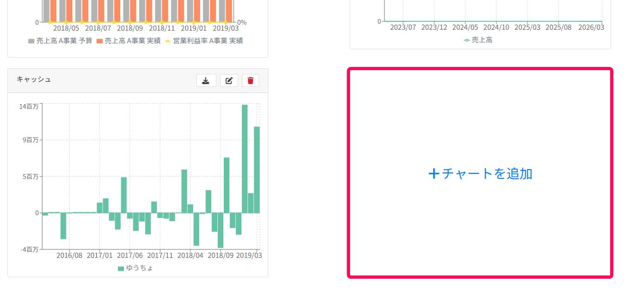Delete the キャッシュ chart with trash icon

pos(250,80)
